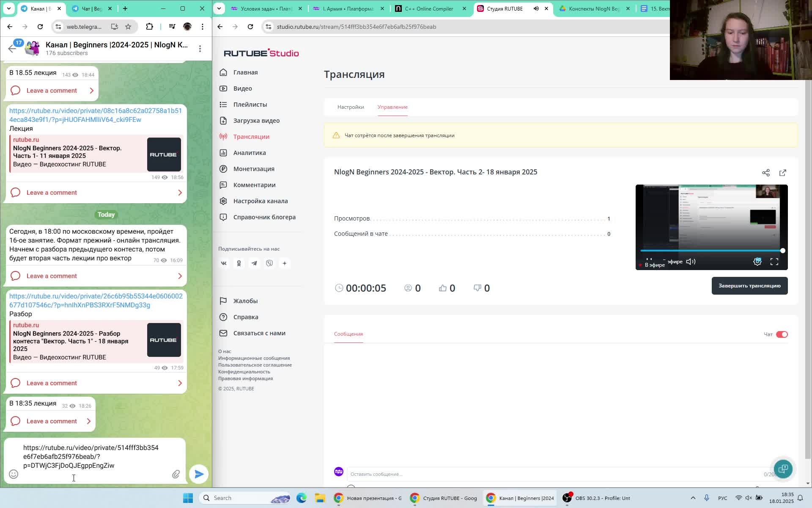812x508 pixels.
Task: Click the VK subscribe icon
Action: click(224, 263)
